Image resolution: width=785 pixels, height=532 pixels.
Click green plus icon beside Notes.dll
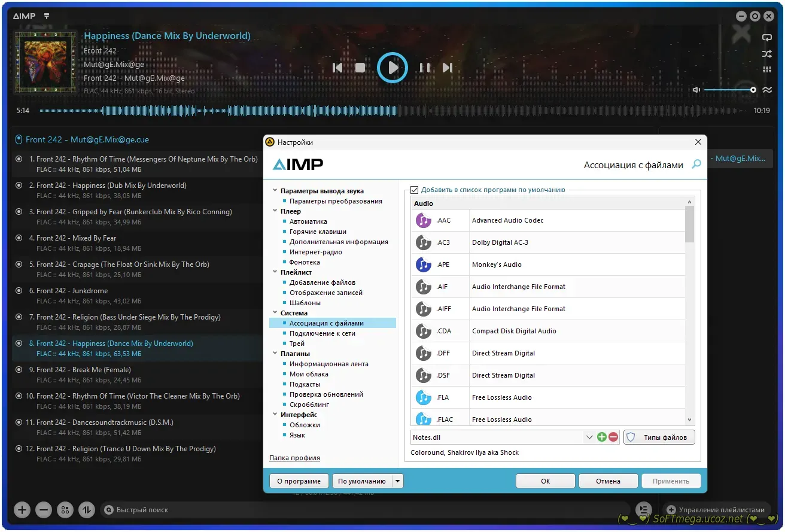point(602,437)
